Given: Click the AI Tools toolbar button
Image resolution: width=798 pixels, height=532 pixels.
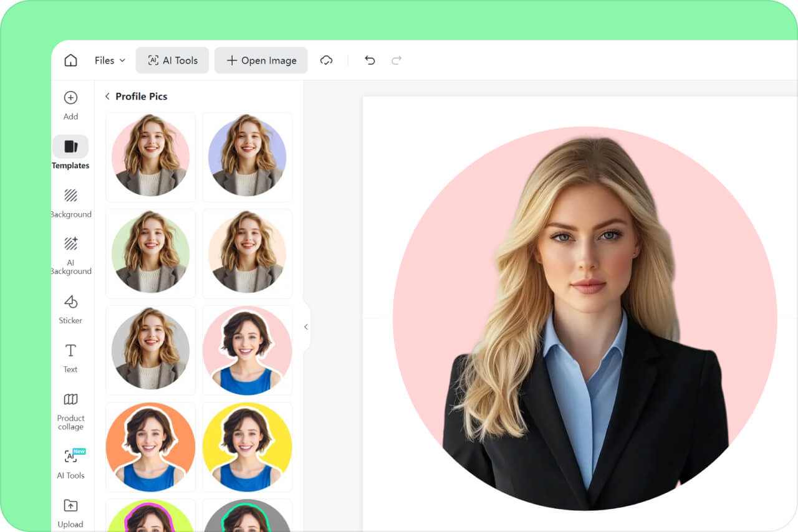Looking at the screenshot, I should point(173,60).
